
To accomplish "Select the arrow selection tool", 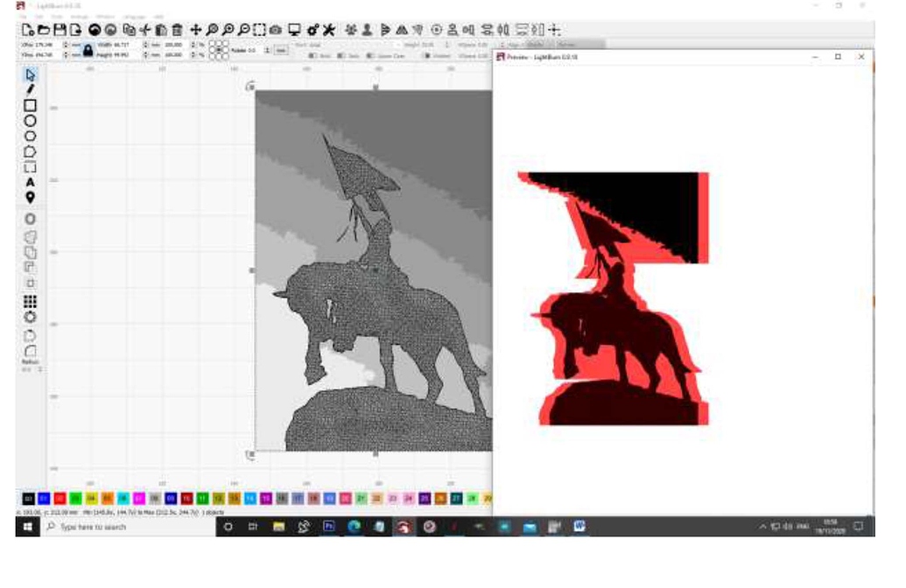I will click(29, 77).
